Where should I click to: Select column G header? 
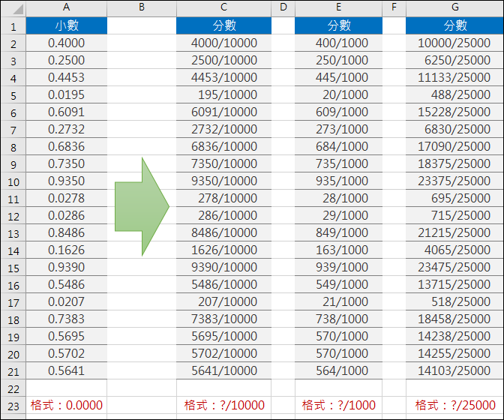click(x=454, y=7)
